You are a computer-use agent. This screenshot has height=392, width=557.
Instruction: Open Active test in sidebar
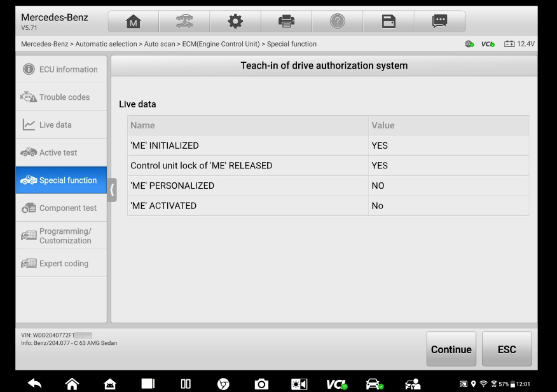click(x=61, y=152)
